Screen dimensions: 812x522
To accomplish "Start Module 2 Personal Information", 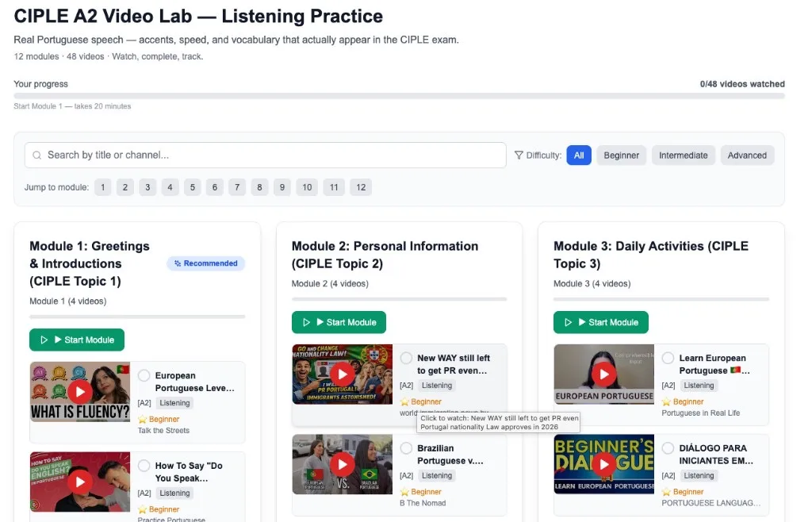I will pos(339,322).
